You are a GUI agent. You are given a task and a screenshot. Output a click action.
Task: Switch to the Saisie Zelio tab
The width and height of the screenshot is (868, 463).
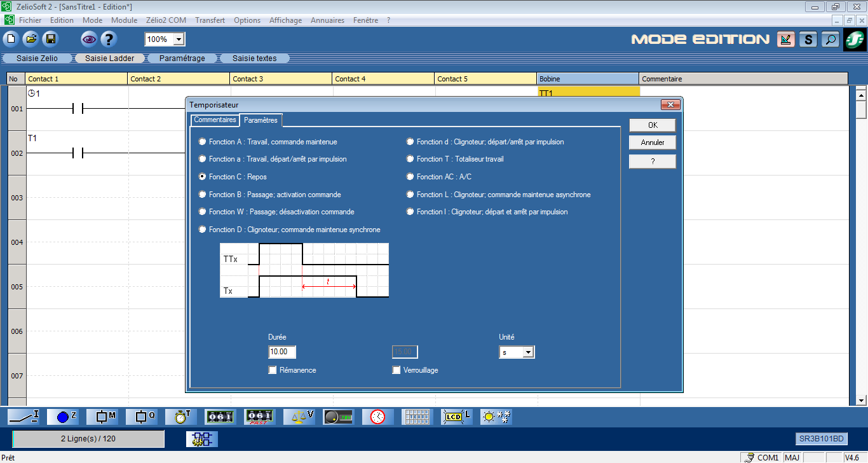[x=37, y=59]
